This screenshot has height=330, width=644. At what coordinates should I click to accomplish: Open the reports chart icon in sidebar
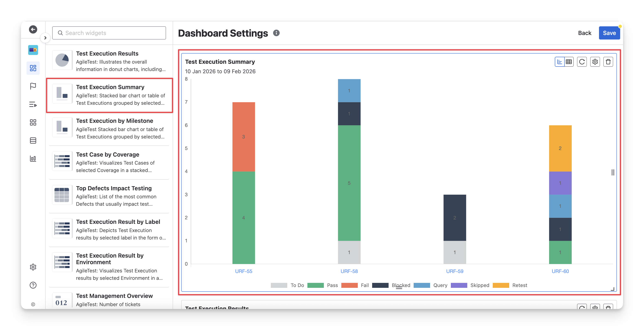coord(33,158)
